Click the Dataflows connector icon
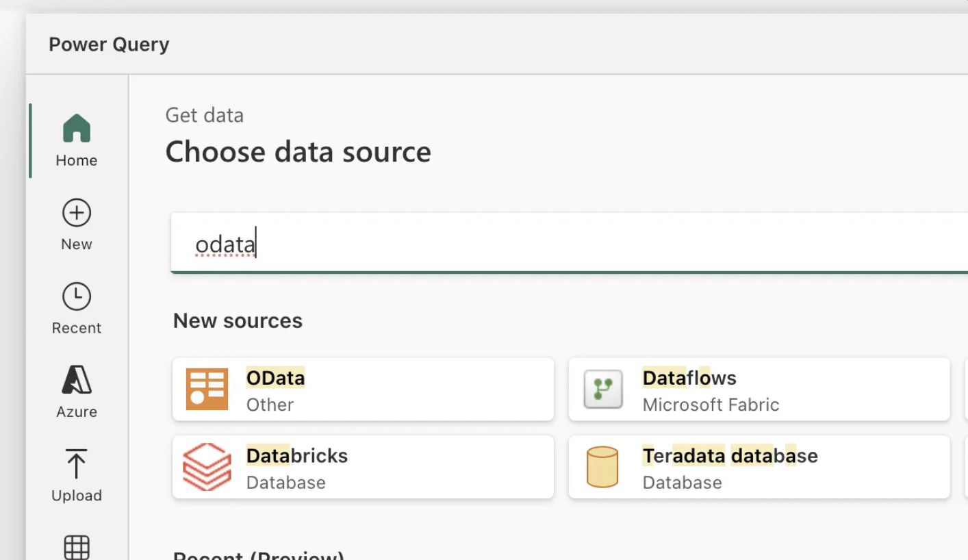Viewport: 968px width, 560px height. (x=603, y=389)
